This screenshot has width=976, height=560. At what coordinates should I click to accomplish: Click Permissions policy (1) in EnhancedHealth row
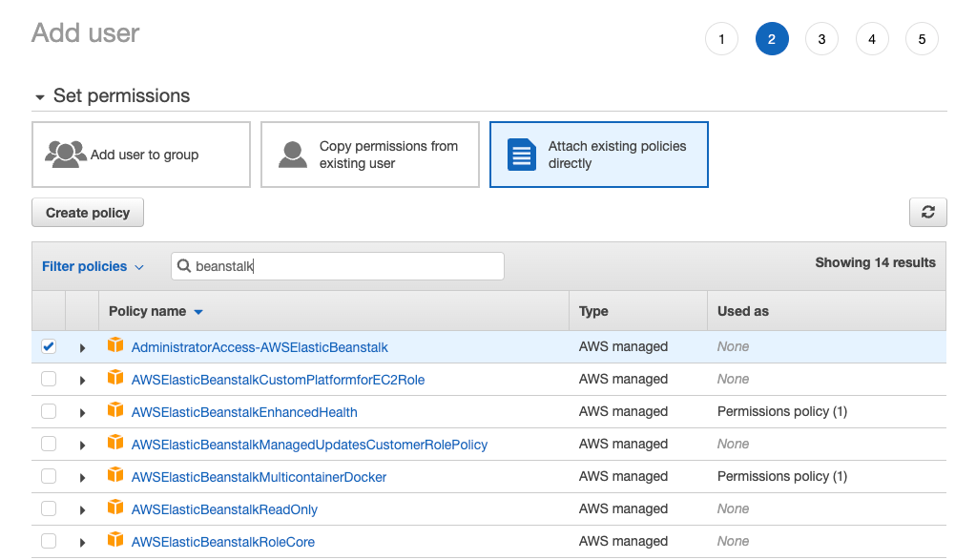pyautogui.click(x=782, y=411)
